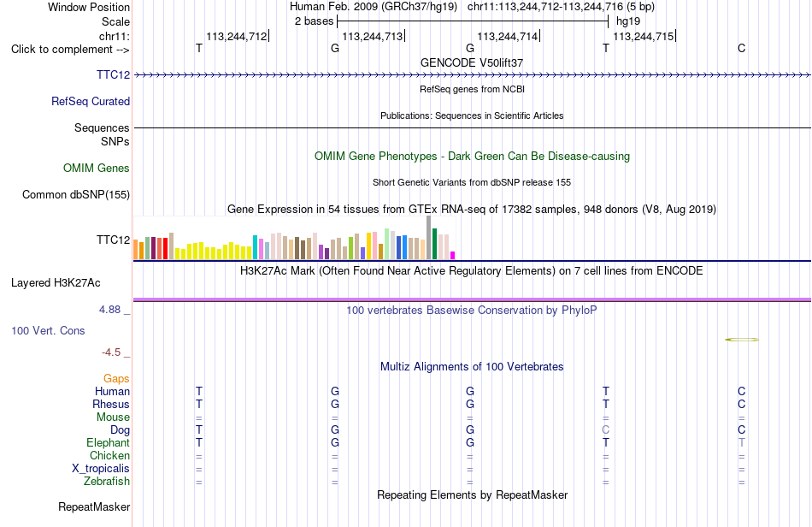Select the Human alignment row label
This screenshot has height=527, width=812.
click(112, 391)
